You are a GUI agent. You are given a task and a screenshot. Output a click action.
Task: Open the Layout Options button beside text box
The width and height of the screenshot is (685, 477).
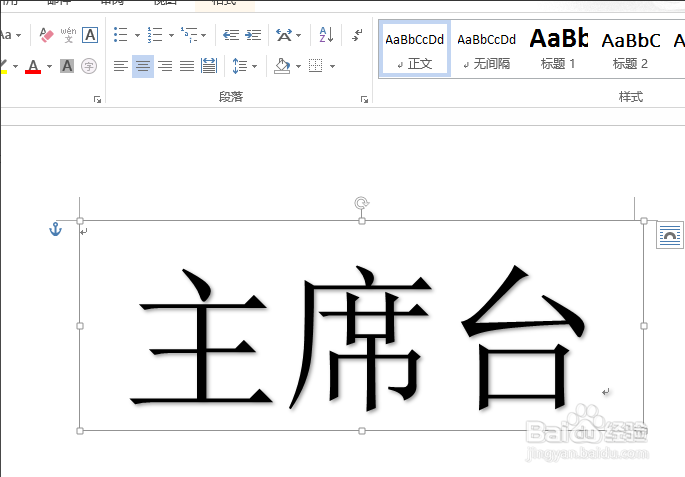click(x=670, y=235)
